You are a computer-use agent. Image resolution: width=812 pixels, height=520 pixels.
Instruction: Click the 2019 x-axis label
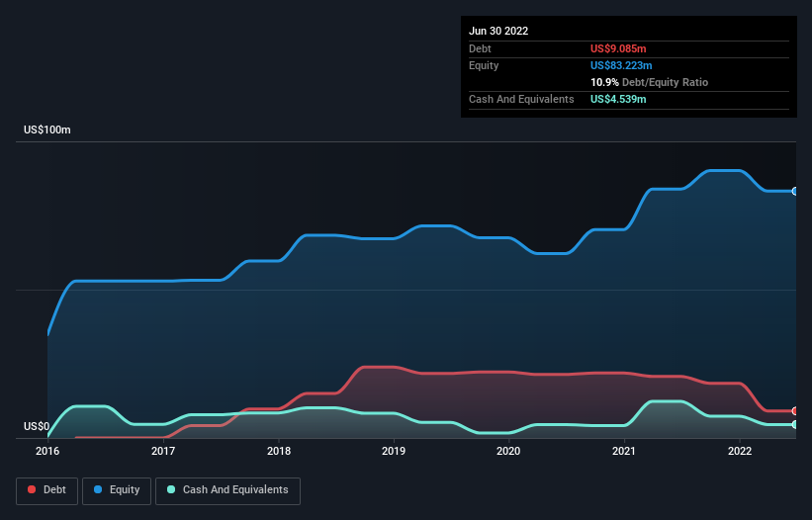[x=394, y=451]
